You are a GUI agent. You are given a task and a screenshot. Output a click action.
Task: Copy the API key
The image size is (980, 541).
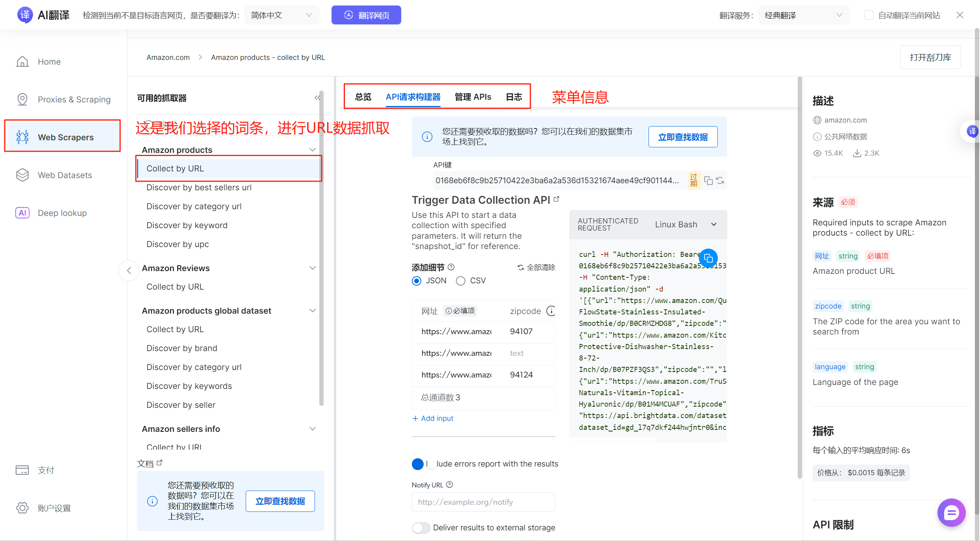pyautogui.click(x=708, y=180)
